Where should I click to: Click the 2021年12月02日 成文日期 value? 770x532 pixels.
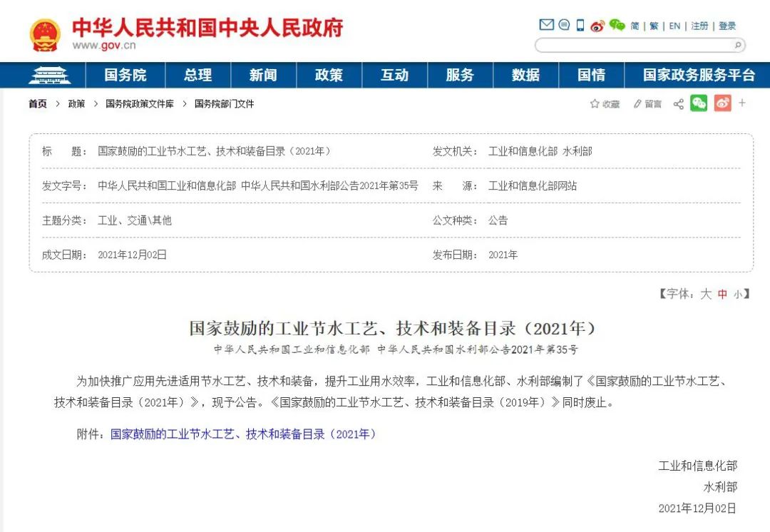tap(132, 255)
